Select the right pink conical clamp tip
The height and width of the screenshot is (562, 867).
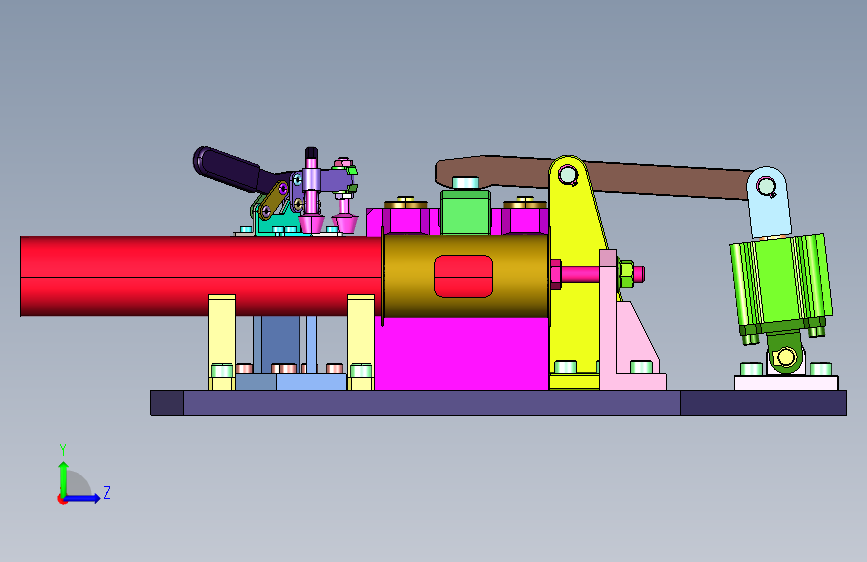(x=345, y=224)
